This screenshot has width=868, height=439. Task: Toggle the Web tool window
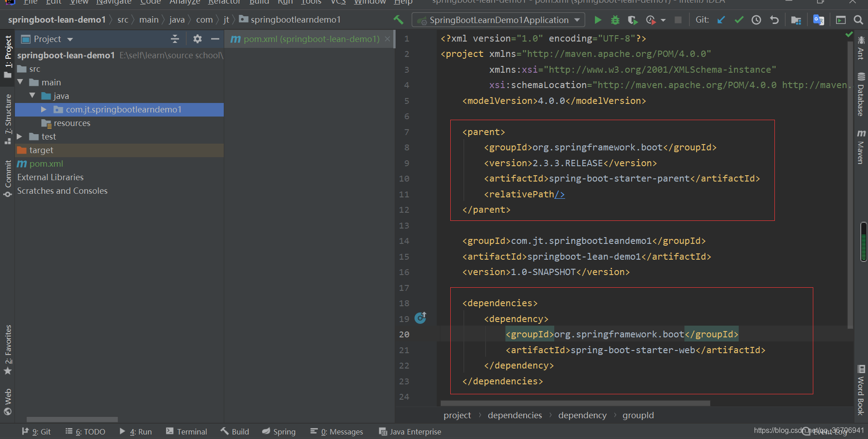pos(8,402)
